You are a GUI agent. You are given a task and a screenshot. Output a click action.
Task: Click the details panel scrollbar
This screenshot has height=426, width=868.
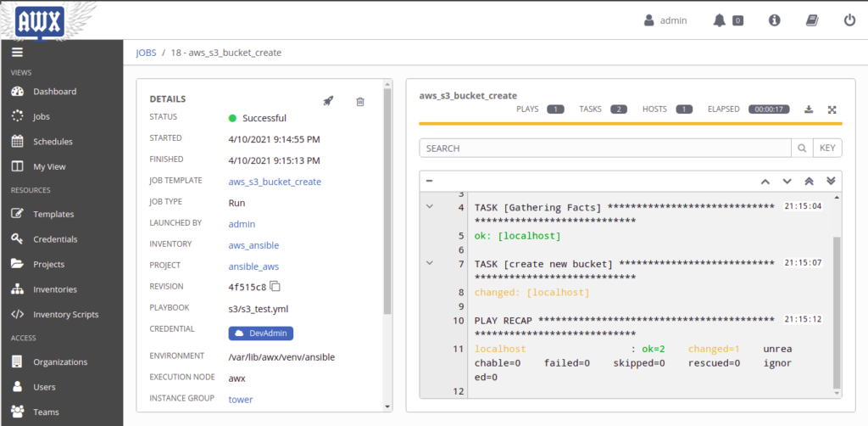tap(387, 200)
